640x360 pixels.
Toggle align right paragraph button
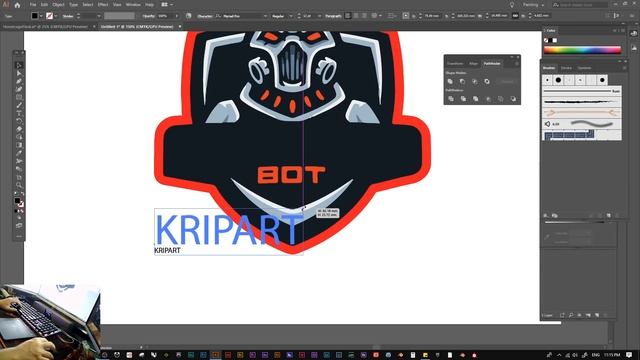click(x=364, y=16)
